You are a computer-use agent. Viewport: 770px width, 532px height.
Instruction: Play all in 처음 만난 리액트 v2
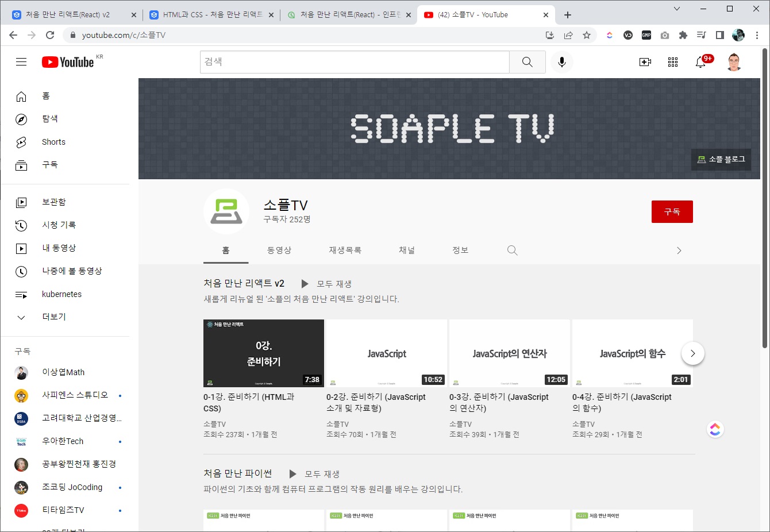click(326, 284)
